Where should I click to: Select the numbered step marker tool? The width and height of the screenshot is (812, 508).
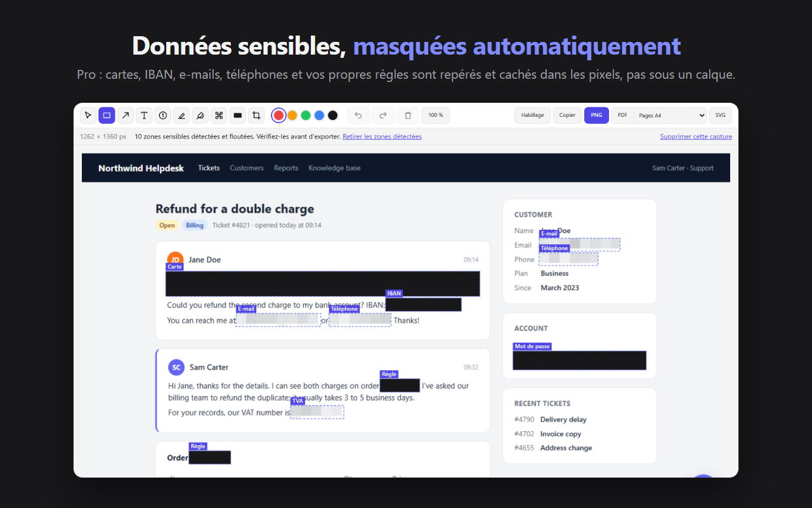(x=163, y=116)
